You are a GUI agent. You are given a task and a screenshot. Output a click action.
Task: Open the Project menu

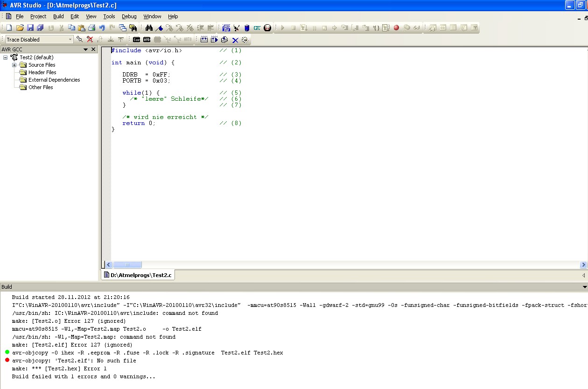click(x=38, y=16)
